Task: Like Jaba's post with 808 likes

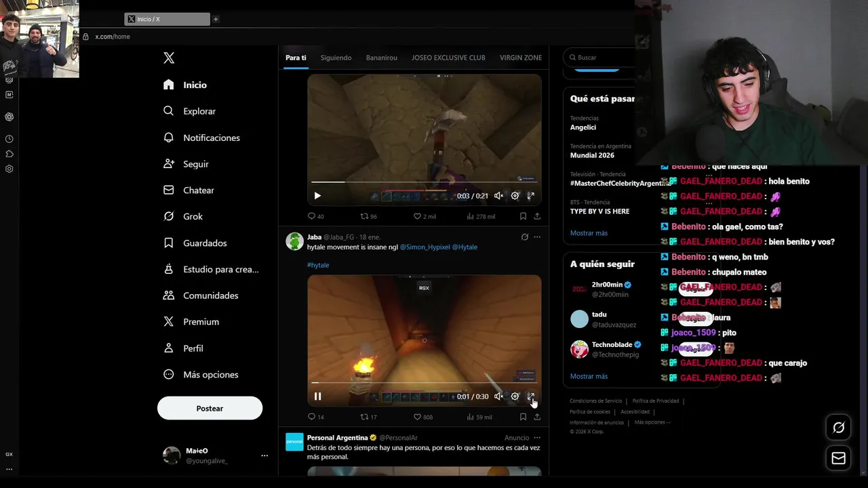Action: click(423, 417)
